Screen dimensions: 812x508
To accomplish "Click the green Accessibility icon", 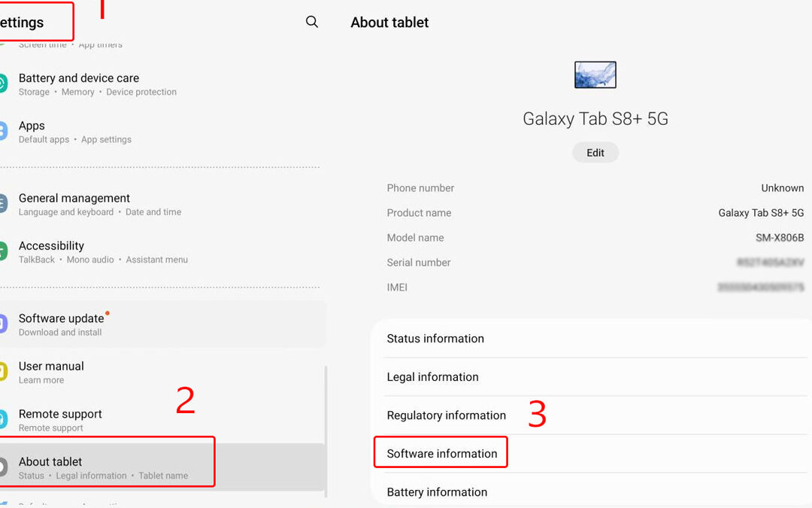I will point(2,251).
